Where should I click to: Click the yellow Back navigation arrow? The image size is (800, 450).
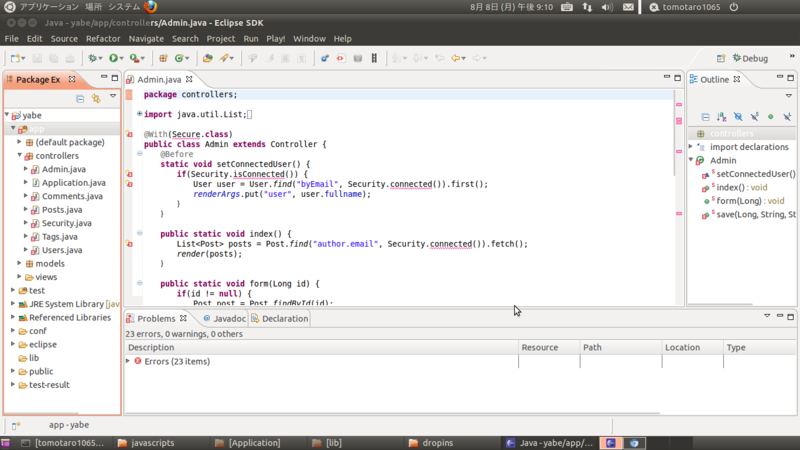[x=456, y=58]
